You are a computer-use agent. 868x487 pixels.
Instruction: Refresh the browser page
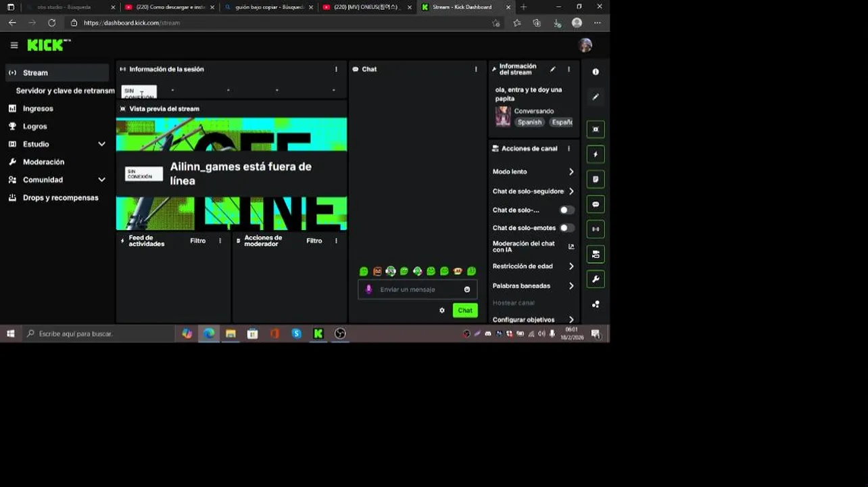pyautogui.click(x=51, y=22)
